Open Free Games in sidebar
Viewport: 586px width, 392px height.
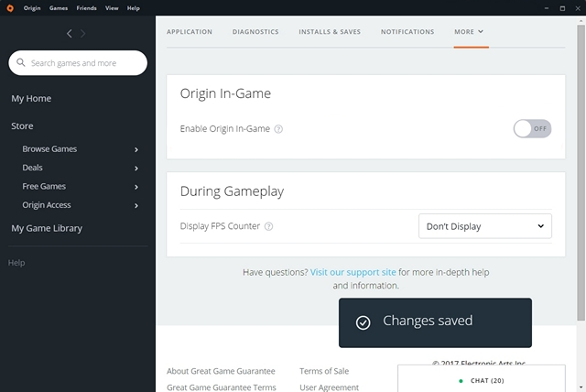(44, 187)
